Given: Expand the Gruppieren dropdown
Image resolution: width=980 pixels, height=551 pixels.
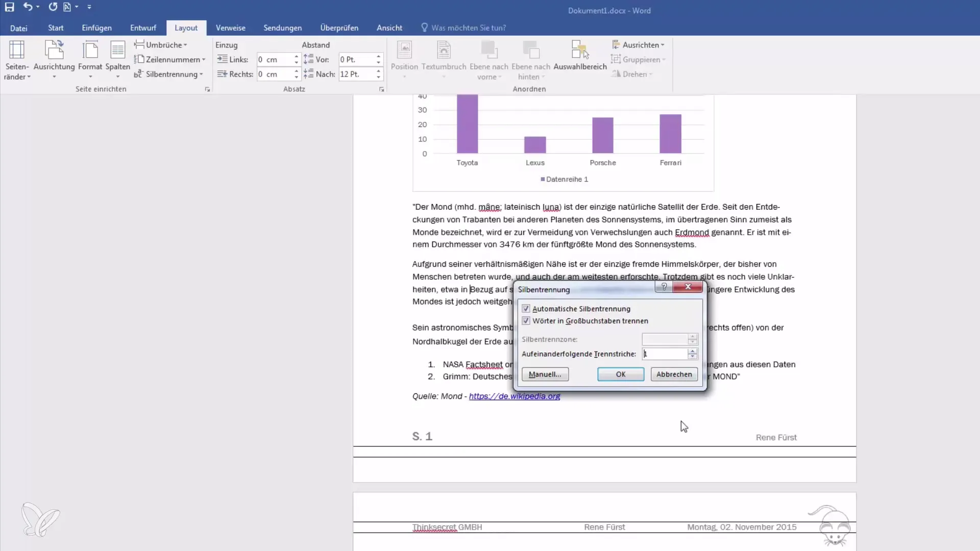Looking at the screenshot, I should [638, 60].
